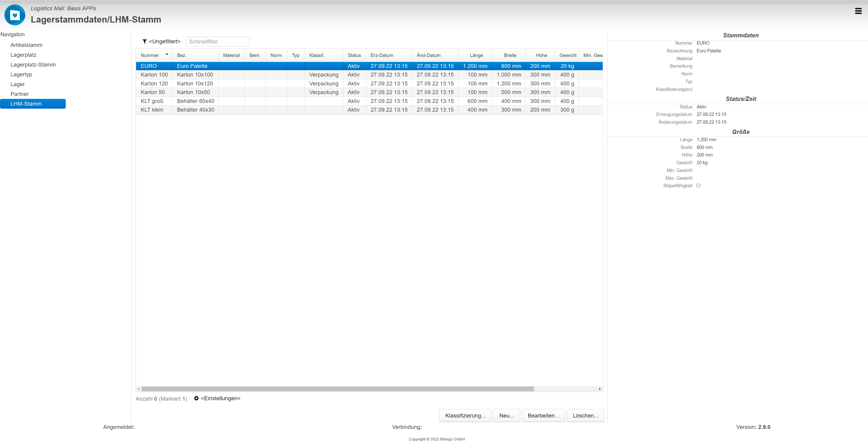This screenshot has height=443, width=868.
Task: Click the Neu... button
Action: 506,415
